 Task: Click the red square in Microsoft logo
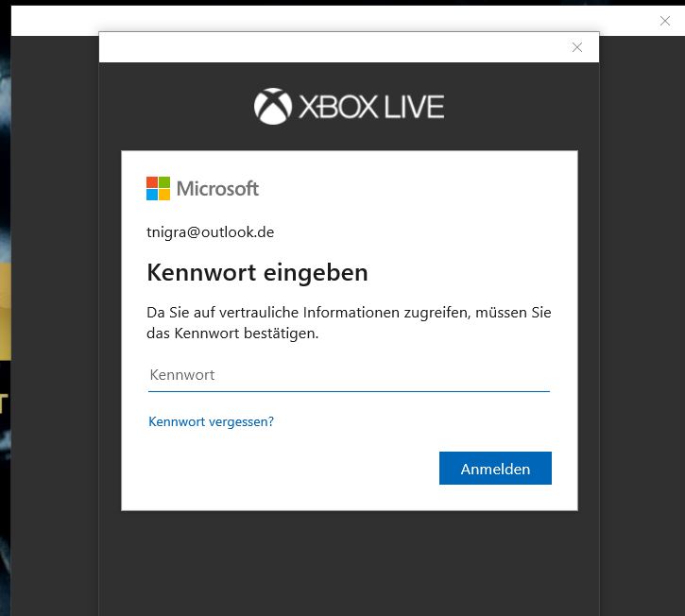coord(152,182)
